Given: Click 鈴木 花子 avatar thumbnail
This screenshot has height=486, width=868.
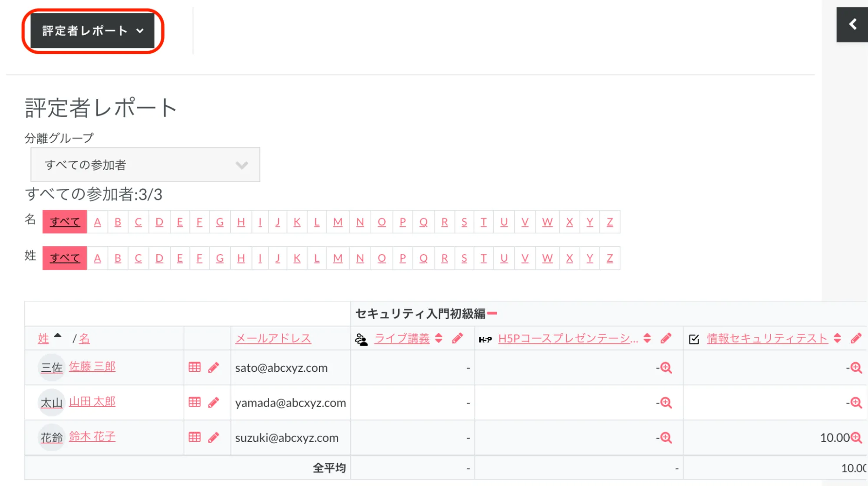Looking at the screenshot, I should [51, 437].
